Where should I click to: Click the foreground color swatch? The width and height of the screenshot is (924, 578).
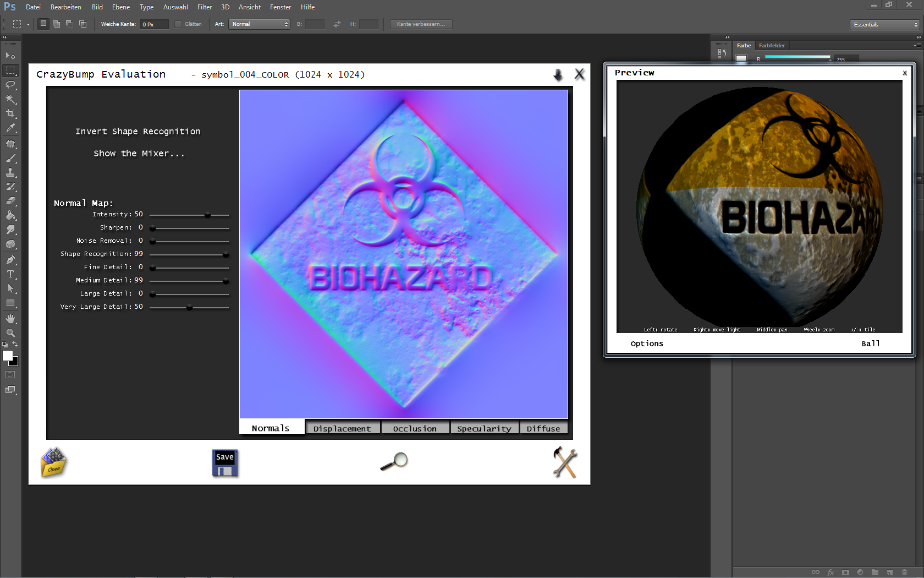(8, 356)
